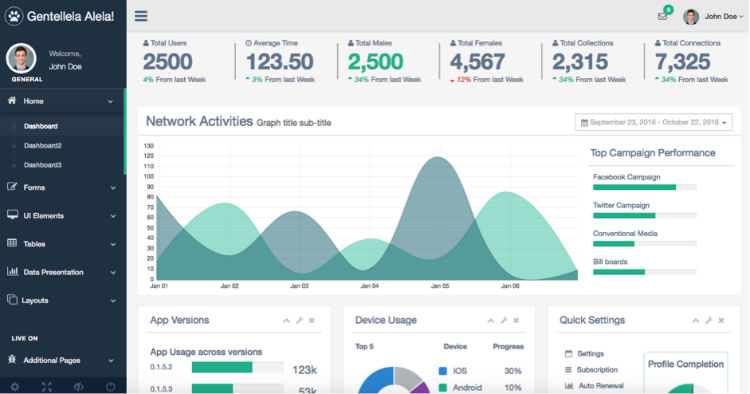The image size is (750, 394).
Task: Expand the UI Elements chevron
Action: coord(113,216)
